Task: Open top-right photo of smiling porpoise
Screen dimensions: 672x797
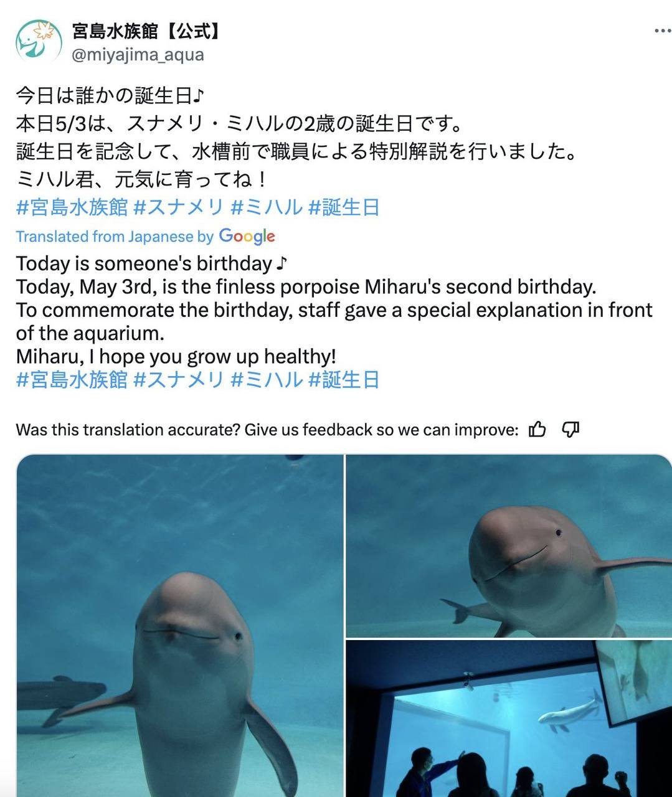Action: 509,546
